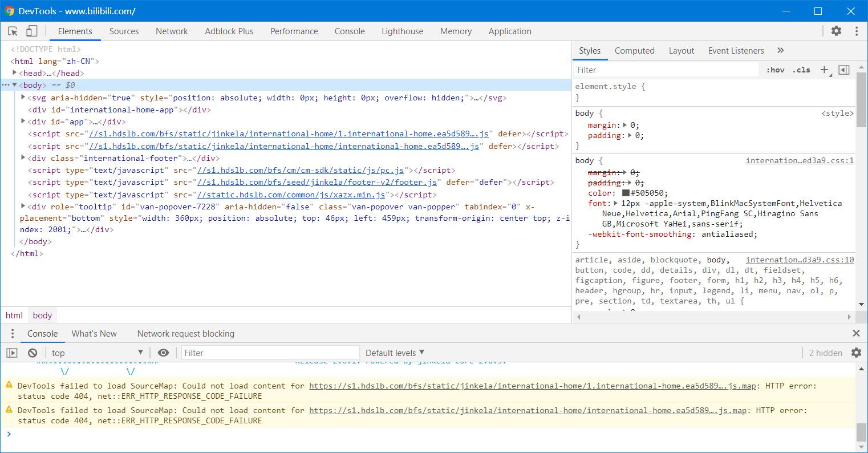
Task: Click the console vertical scrollbar thumb
Action: pyautogui.click(x=861, y=432)
